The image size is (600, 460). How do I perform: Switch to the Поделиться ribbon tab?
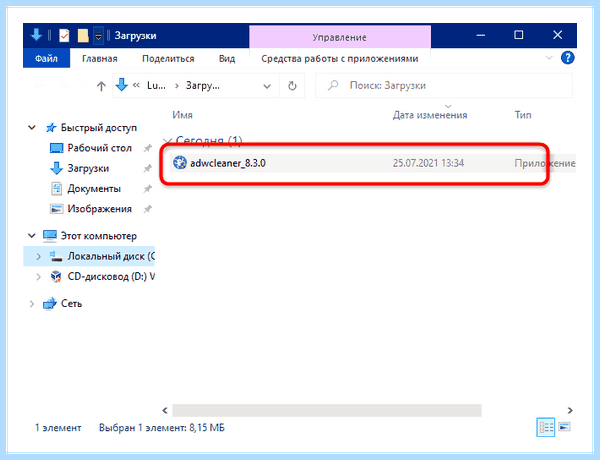point(168,59)
